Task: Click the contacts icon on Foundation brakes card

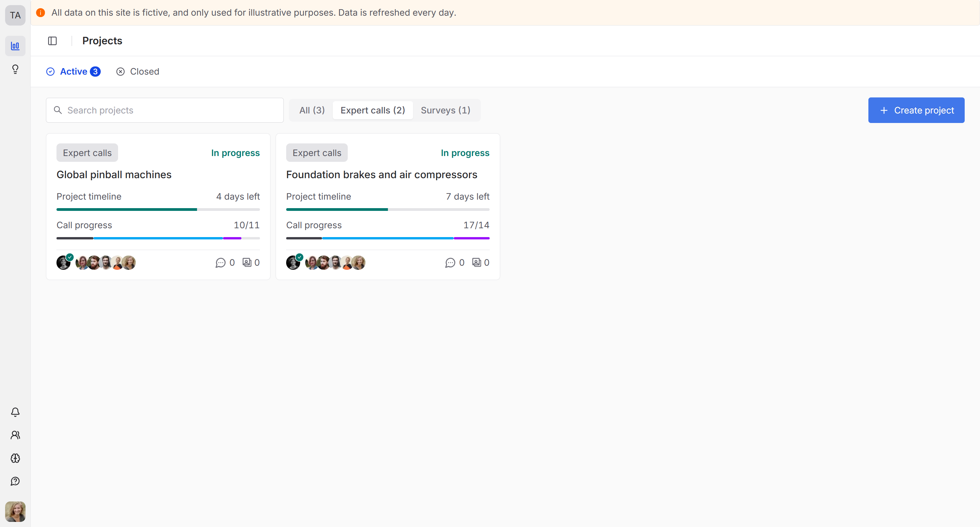Action: point(476,262)
